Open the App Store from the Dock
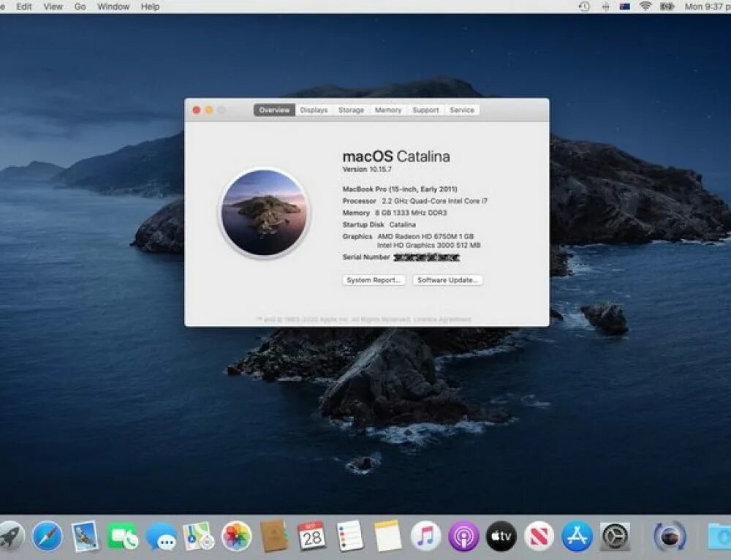 [577, 536]
